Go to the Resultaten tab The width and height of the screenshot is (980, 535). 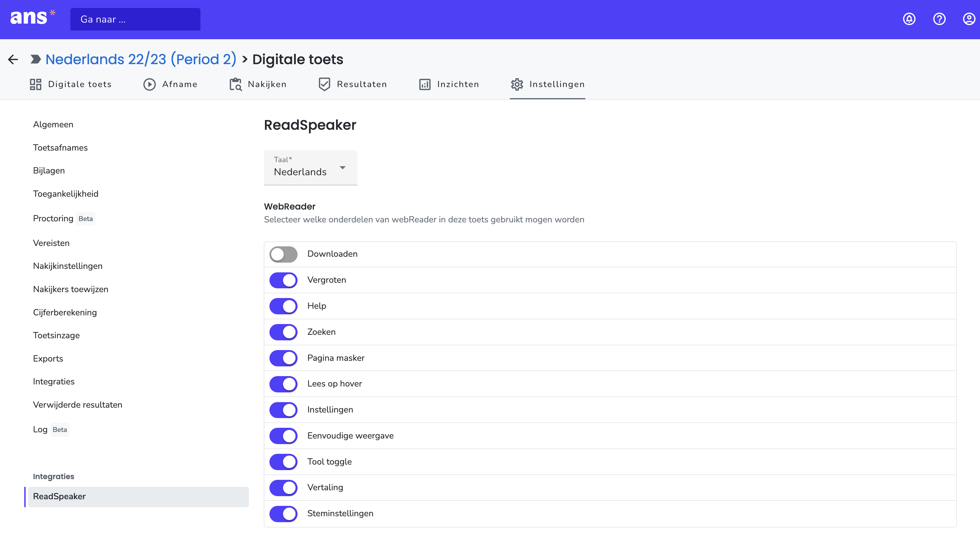tap(353, 84)
